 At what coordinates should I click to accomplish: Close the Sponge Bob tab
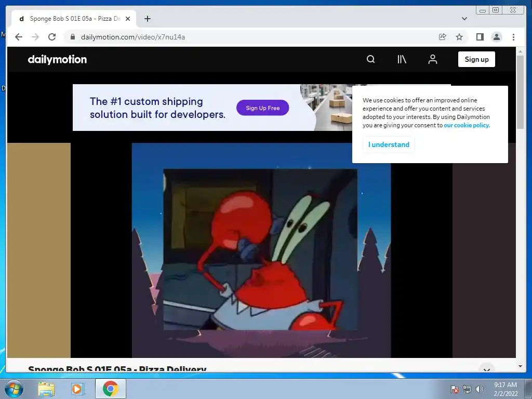[128, 19]
